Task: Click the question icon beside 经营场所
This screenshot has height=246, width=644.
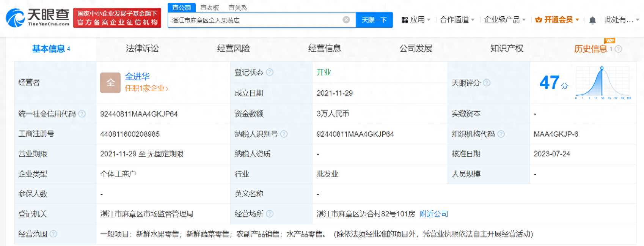Action: point(270,214)
